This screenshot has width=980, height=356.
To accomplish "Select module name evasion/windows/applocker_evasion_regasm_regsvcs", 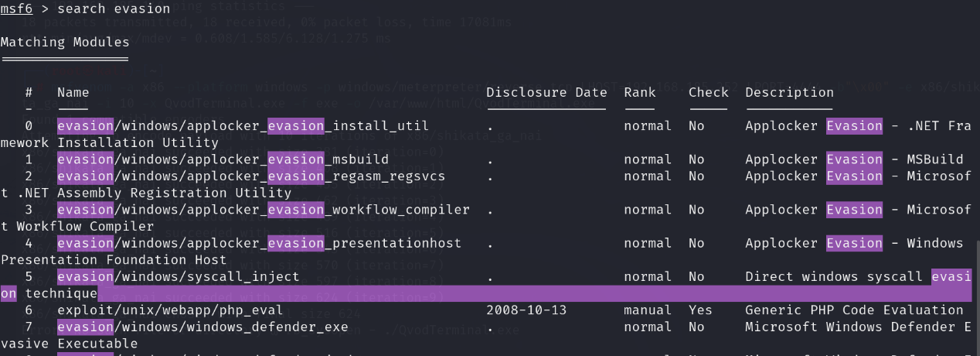I will coord(251,176).
